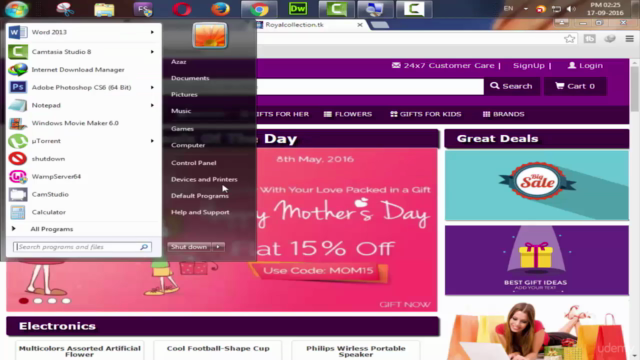Expand Notepad jump list arrow

(x=152, y=105)
